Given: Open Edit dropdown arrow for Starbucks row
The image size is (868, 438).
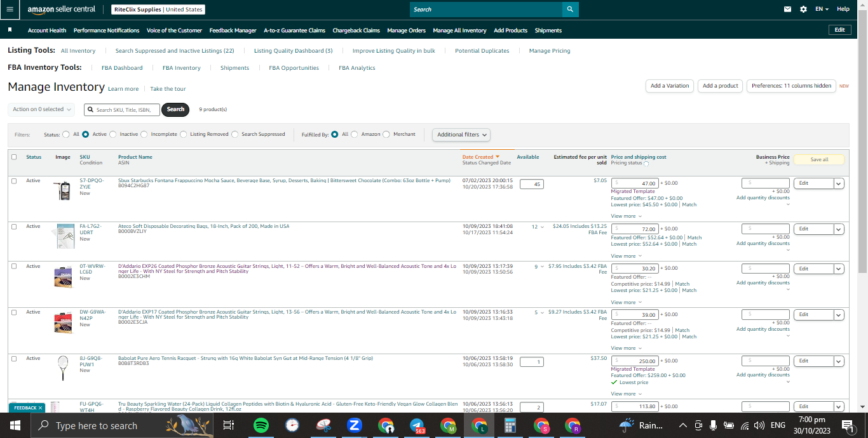Looking at the screenshot, I should [x=839, y=183].
